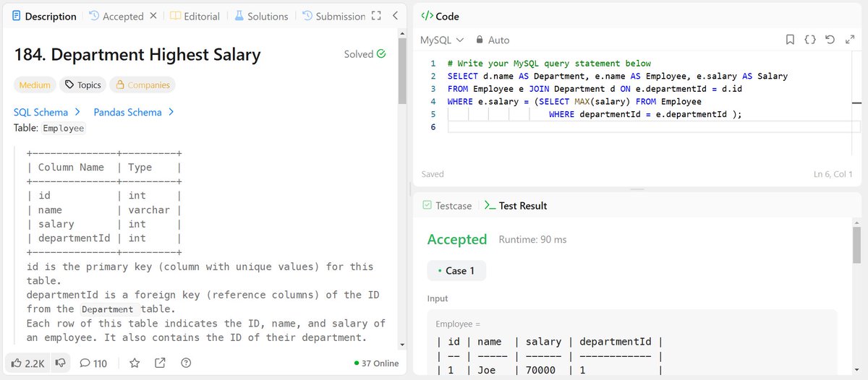This screenshot has width=868, height=380.
Task: Click the SELECT statement on line 2
Action: click(617, 76)
